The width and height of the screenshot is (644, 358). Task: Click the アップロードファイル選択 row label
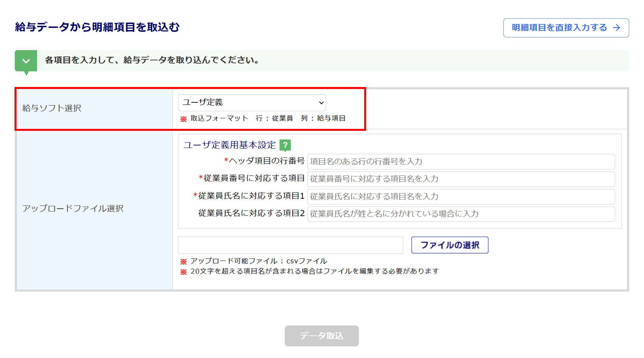coord(73,208)
